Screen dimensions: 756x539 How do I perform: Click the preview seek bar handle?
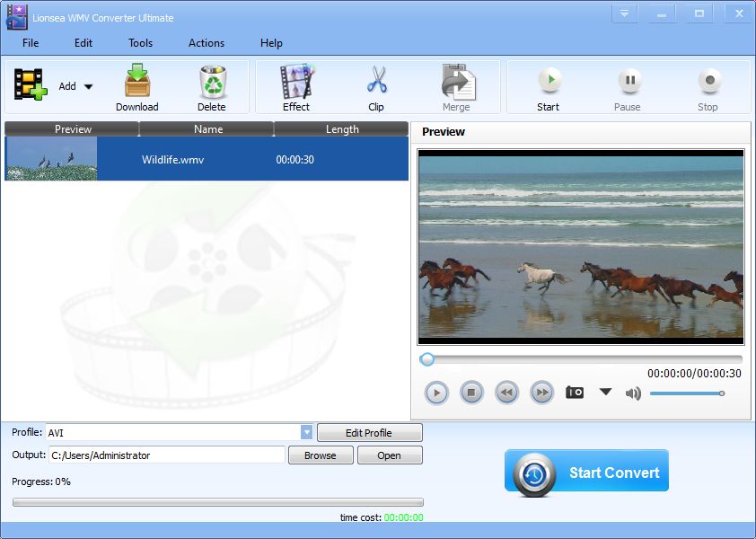pyautogui.click(x=426, y=359)
